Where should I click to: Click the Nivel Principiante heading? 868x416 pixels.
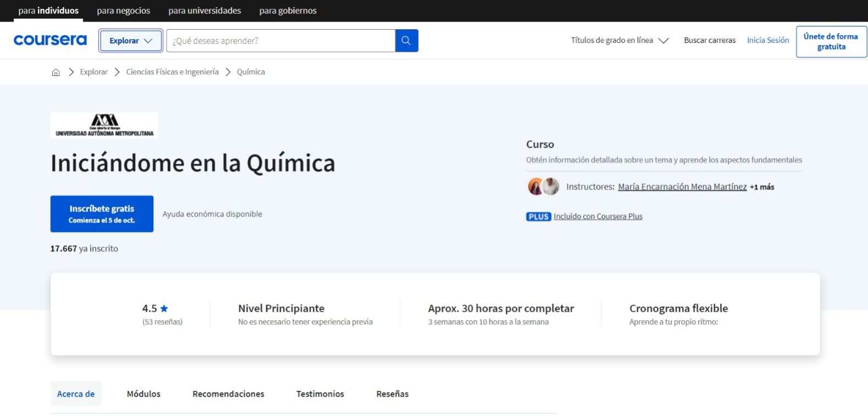pyautogui.click(x=281, y=308)
